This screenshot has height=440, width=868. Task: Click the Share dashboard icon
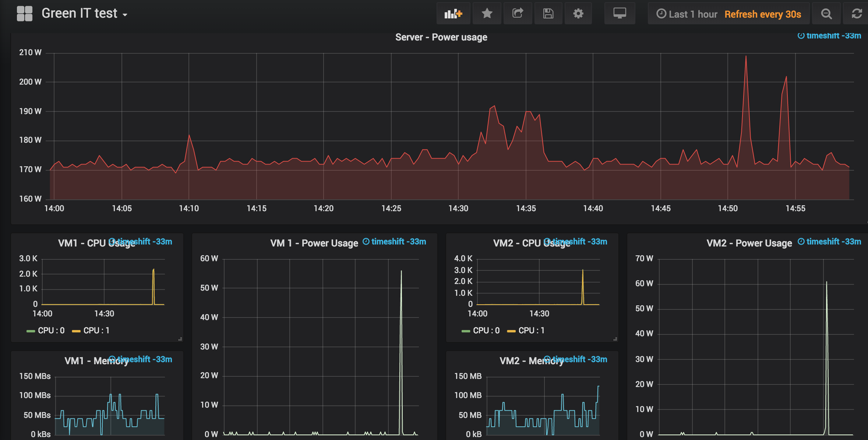click(x=518, y=14)
